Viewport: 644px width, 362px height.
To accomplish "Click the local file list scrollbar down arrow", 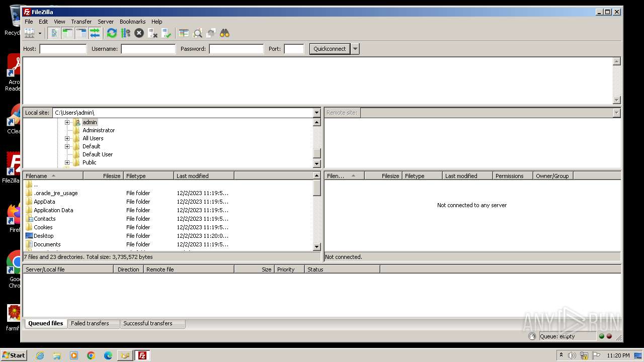I will (317, 247).
